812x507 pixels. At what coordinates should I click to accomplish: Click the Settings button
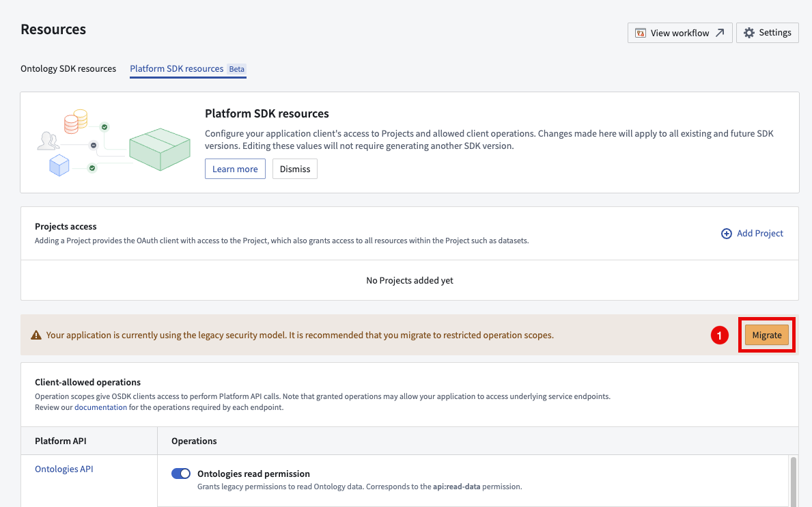(x=767, y=32)
